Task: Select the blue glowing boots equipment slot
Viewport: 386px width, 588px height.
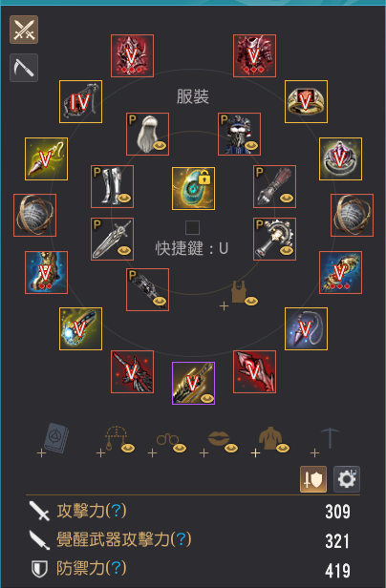Action: tap(46, 273)
